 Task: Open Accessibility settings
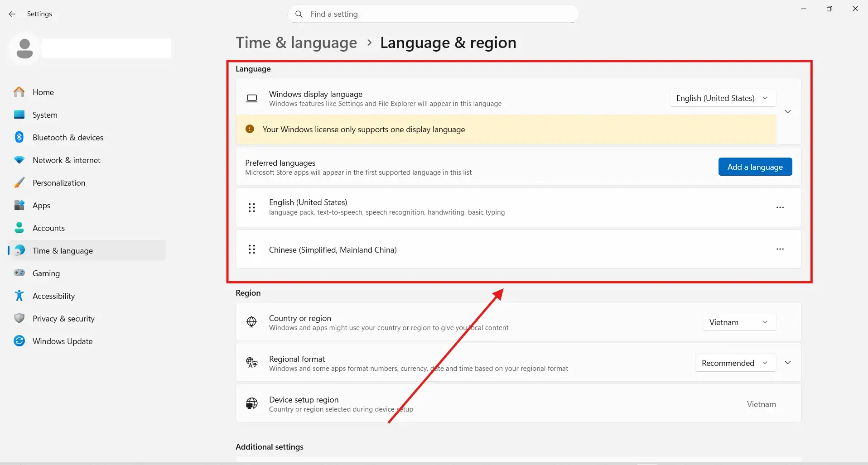point(53,296)
